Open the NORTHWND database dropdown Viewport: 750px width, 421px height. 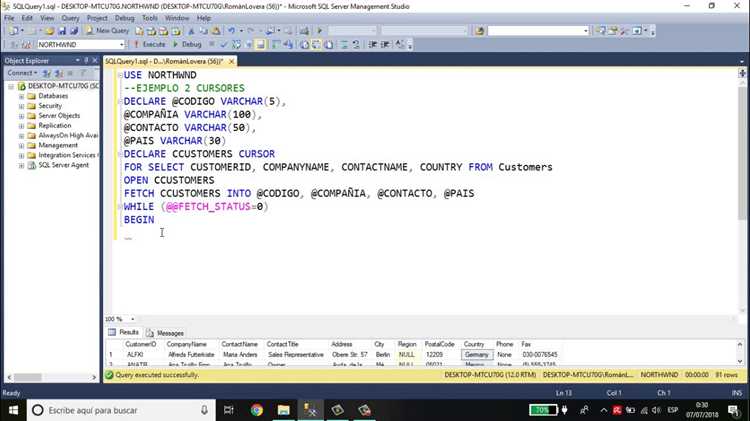[121, 44]
